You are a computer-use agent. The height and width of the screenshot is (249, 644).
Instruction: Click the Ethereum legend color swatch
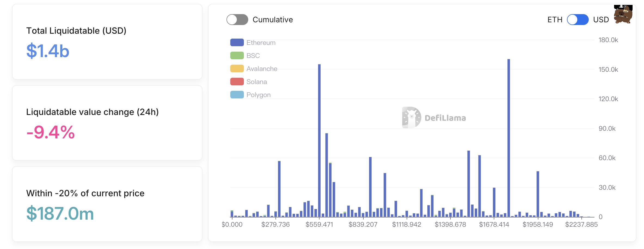pyautogui.click(x=237, y=42)
